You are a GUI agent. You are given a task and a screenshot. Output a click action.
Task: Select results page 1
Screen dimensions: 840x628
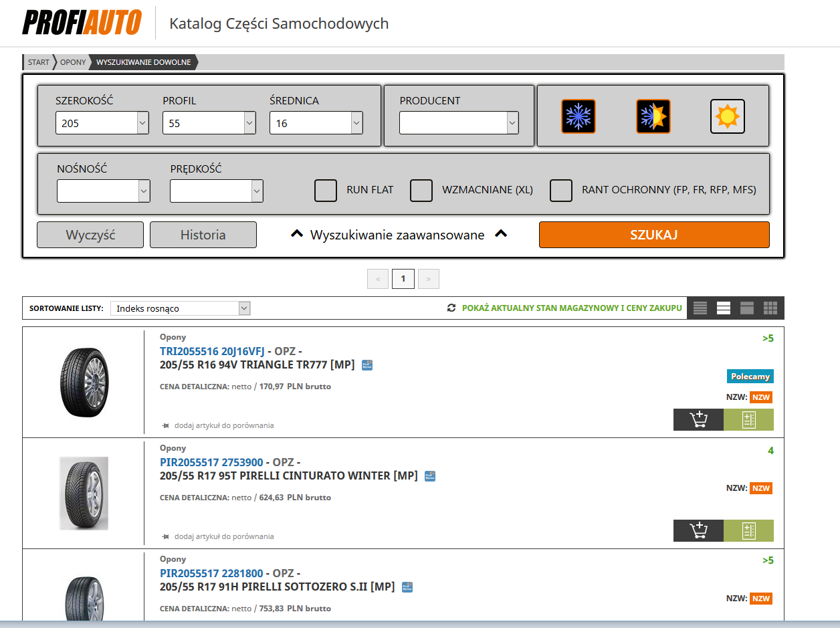tap(403, 279)
